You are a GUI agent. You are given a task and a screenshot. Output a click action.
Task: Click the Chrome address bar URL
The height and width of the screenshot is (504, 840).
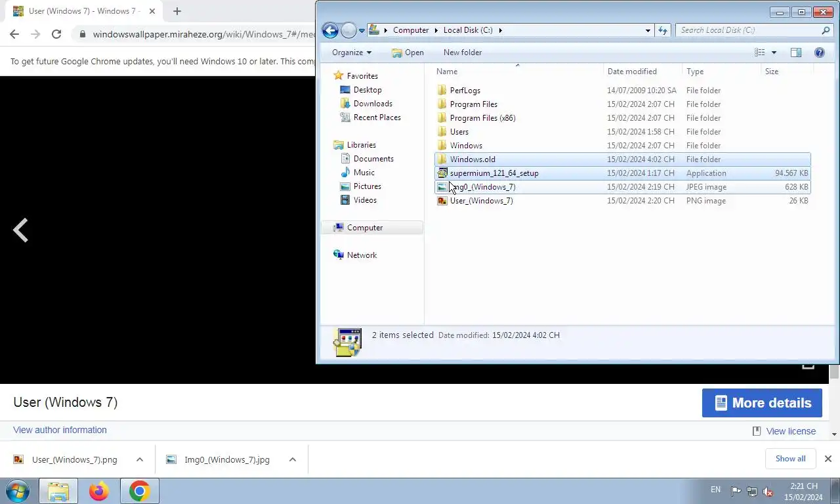pos(203,34)
